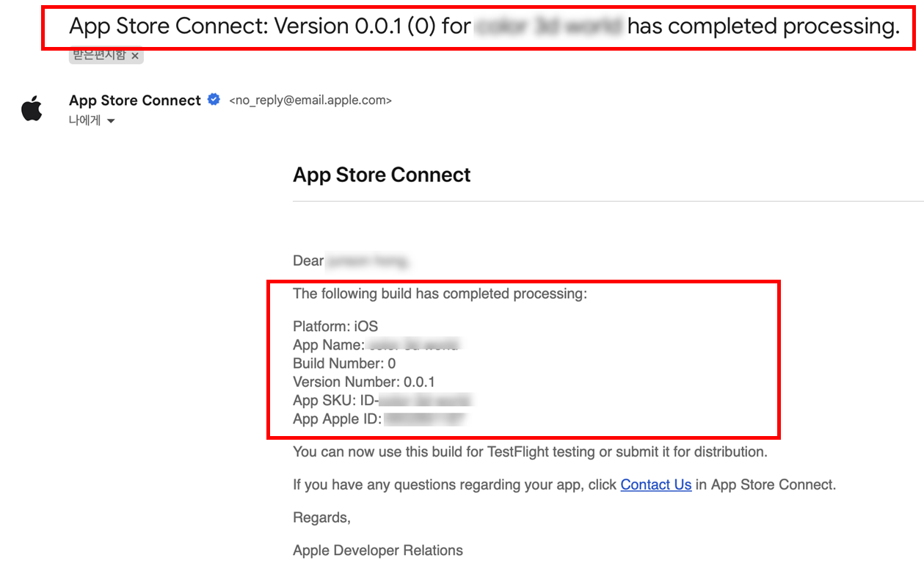Click the 'Platform: iOS' line
Viewport: 924px width, 566px height.
point(335,326)
